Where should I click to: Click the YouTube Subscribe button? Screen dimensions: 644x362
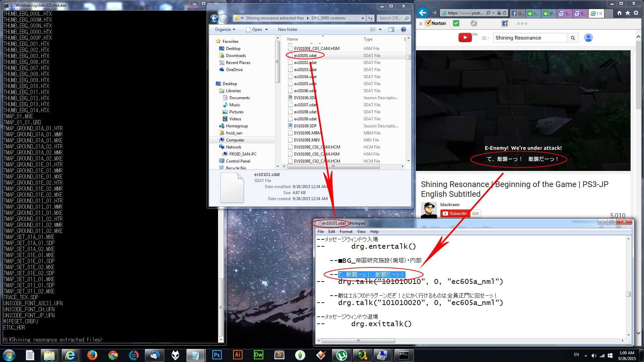[455, 214]
